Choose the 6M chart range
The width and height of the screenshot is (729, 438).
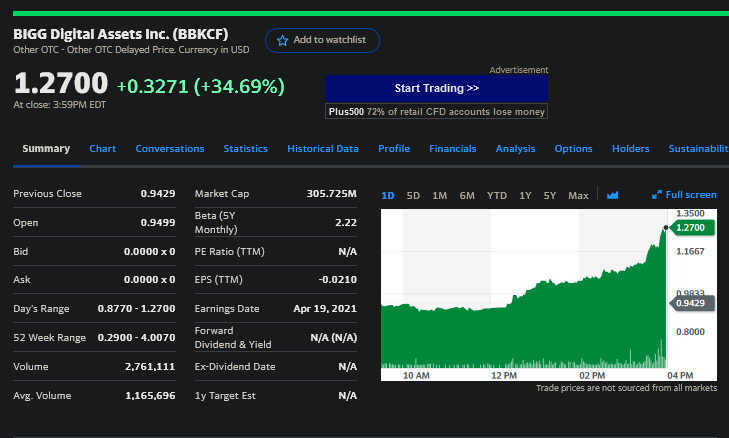click(x=467, y=195)
